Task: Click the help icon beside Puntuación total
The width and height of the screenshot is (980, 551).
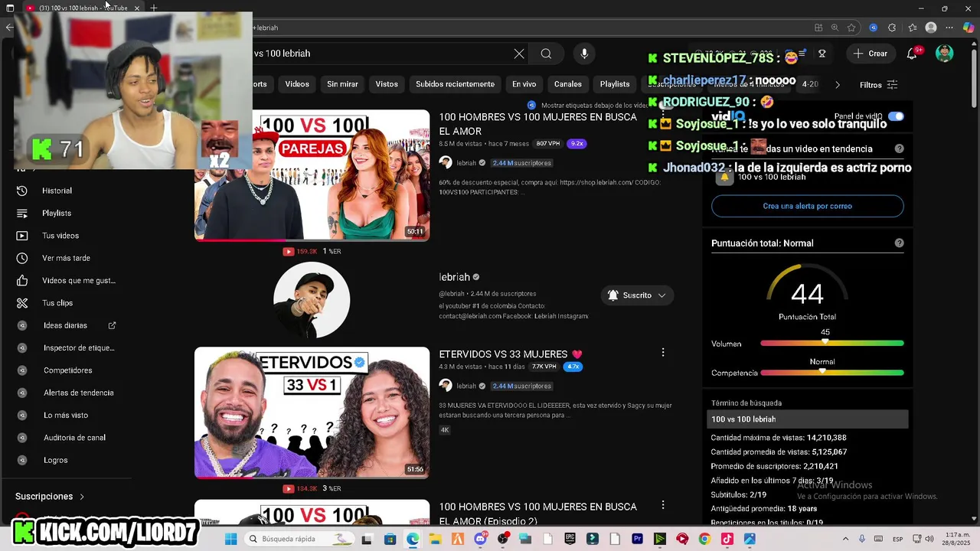Action: coord(899,243)
